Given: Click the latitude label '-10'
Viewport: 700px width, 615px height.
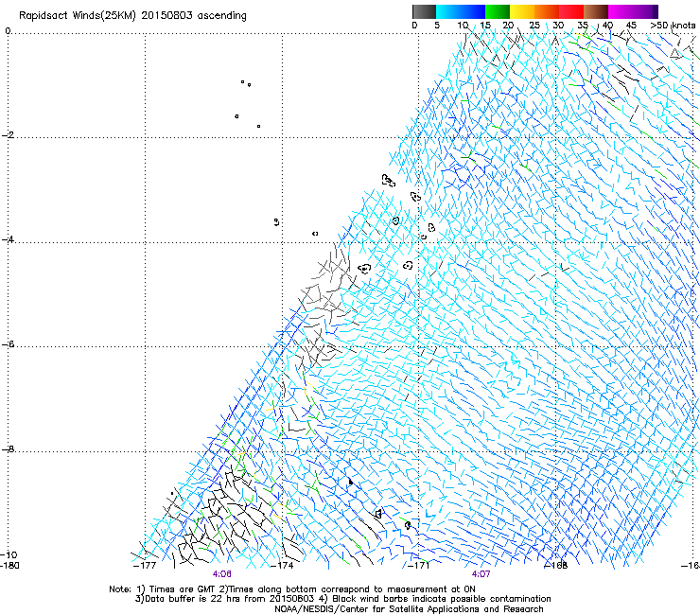Looking at the screenshot, I should coord(9,554).
